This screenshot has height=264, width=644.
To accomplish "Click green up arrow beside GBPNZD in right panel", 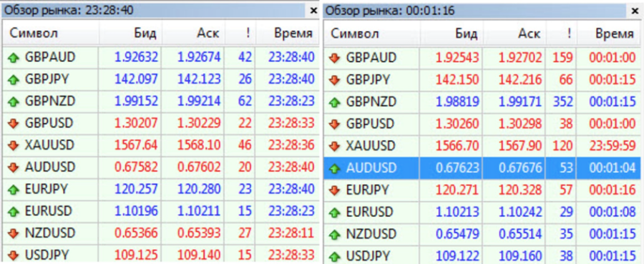I will (335, 102).
